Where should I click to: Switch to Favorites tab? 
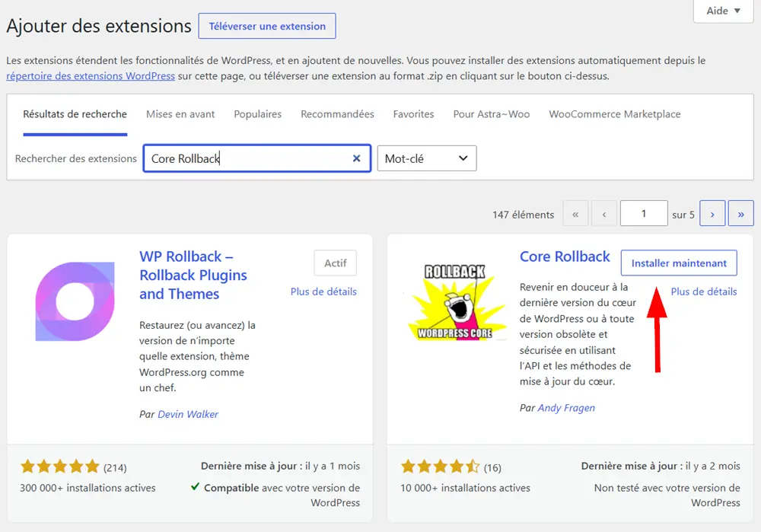pyautogui.click(x=413, y=114)
